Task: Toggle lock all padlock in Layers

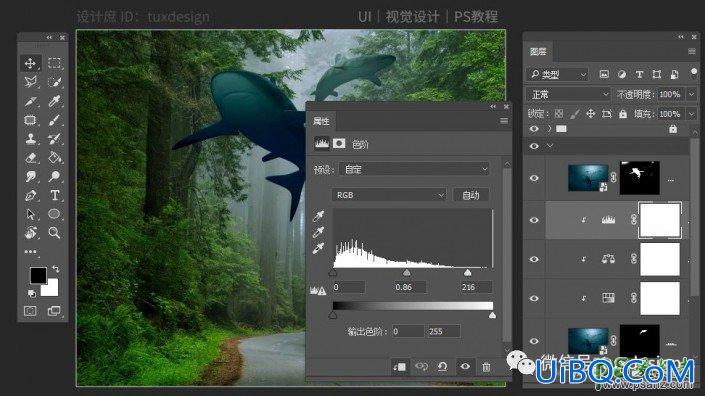Action: click(x=623, y=114)
